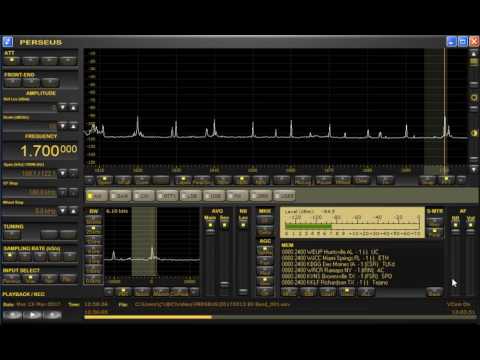Toggle the AVG Sec indicator button
Image resolution: width=480 pixels, height=360 pixels.
(x=224, y=226)
